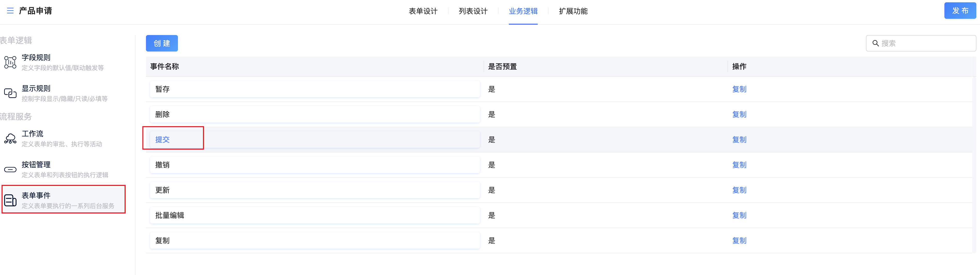Click the 按钮管理 button management icon
Viewport: 980px width, 275px height.
[10, 169]
